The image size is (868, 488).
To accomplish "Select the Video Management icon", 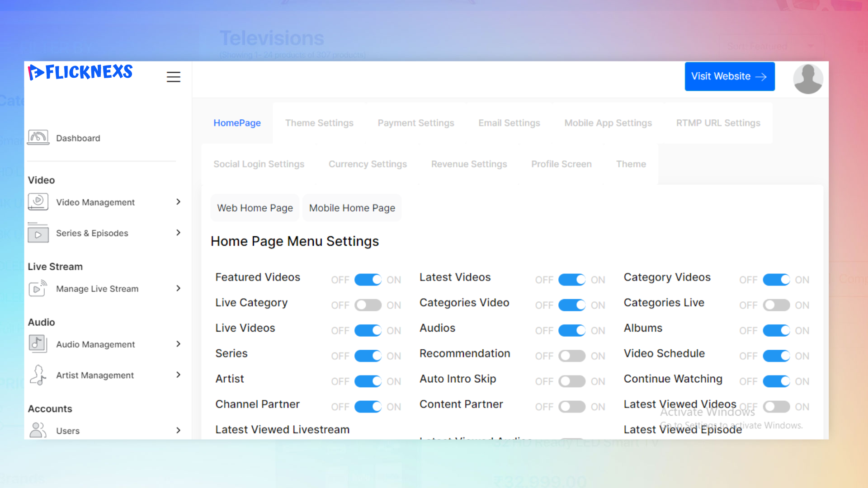I will point(38,202).
